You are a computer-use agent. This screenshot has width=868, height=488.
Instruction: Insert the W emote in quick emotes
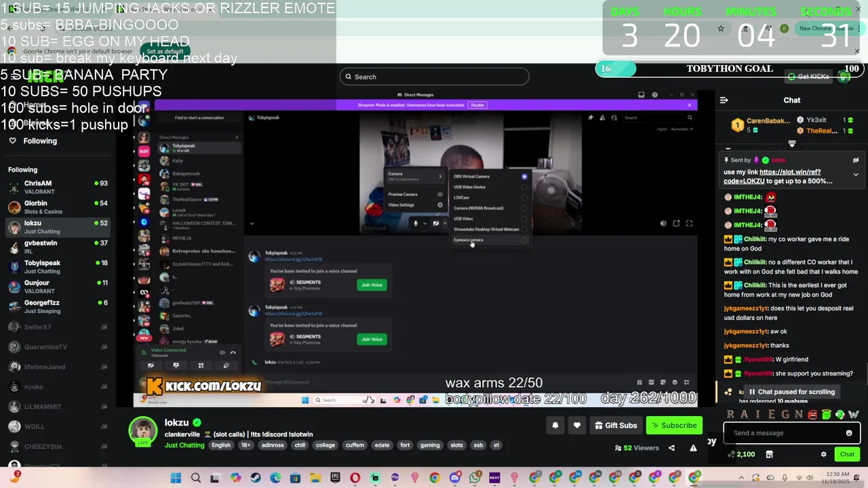854,414
